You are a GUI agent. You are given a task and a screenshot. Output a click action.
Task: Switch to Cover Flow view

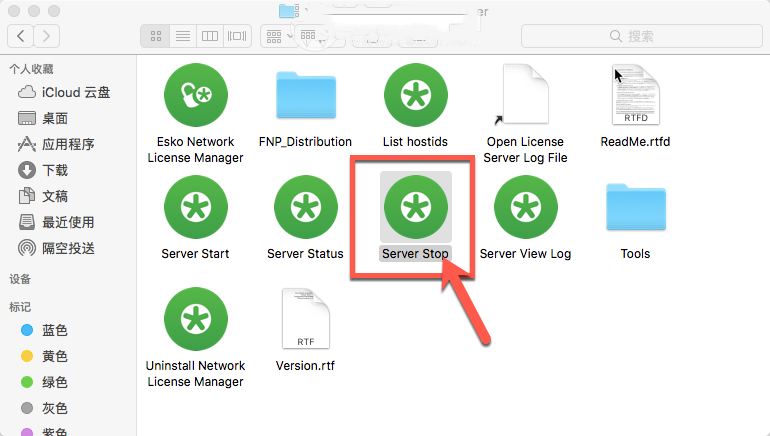click(x=237, y=36)
